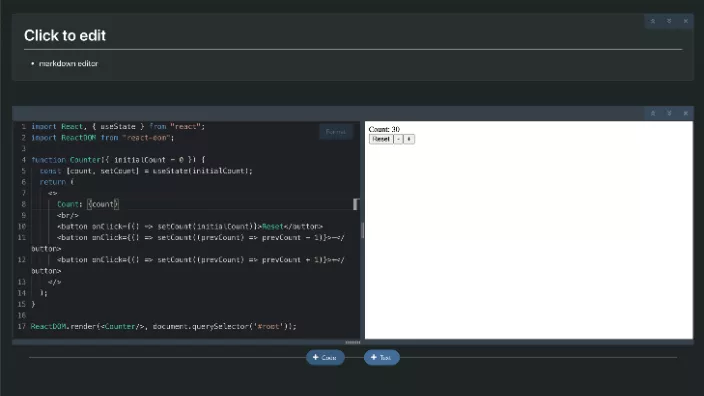Screen dimensions: 704x396
Task: Click the Format button in editor
Action: click(x=336, y=132)
